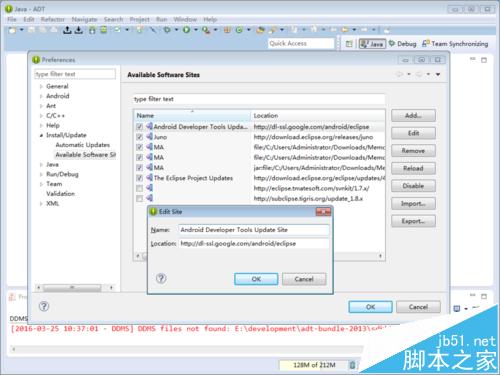This screenshot has height=375, width=500.
Task: Uncheck Android Developer Tools Update site
Action: 140,127
